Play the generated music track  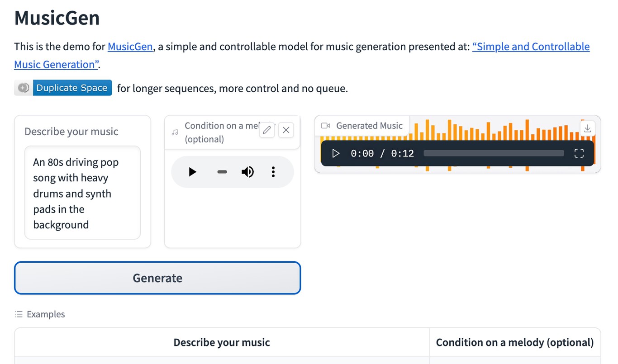(x=336, y=153)
